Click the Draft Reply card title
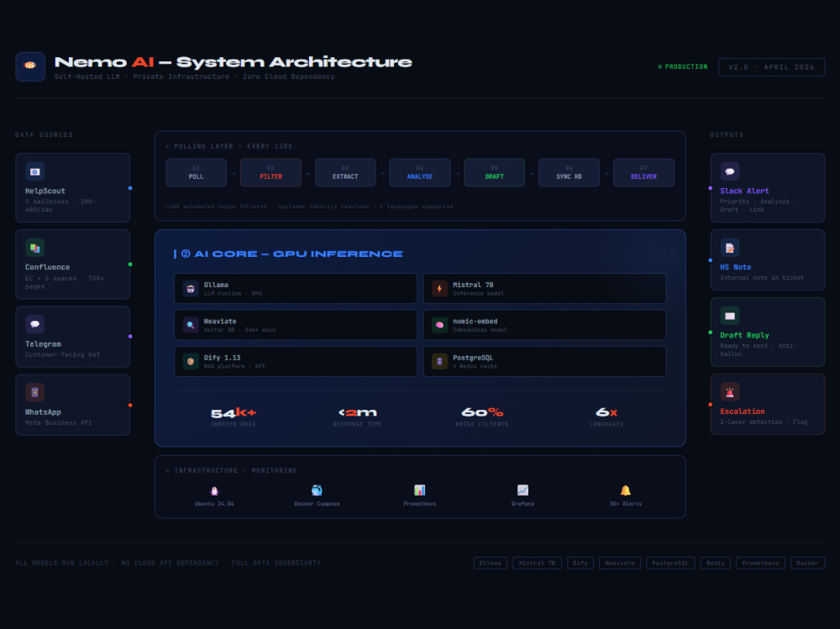 (x=744, y=335)
